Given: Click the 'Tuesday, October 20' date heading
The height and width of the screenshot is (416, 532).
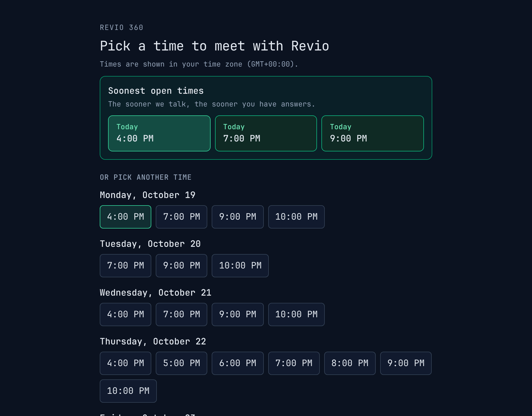Looking at the screenshot, I should (150, 244).
